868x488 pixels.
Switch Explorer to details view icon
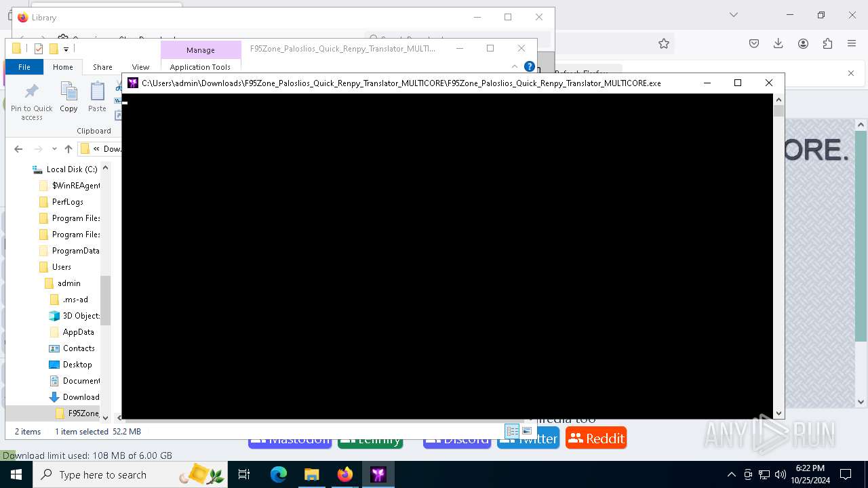pos(512,431)
